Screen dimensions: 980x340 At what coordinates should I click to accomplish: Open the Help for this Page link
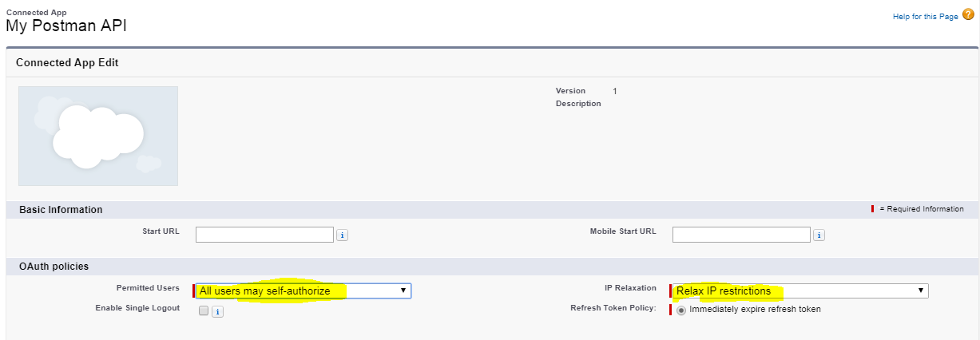[925, 17]
